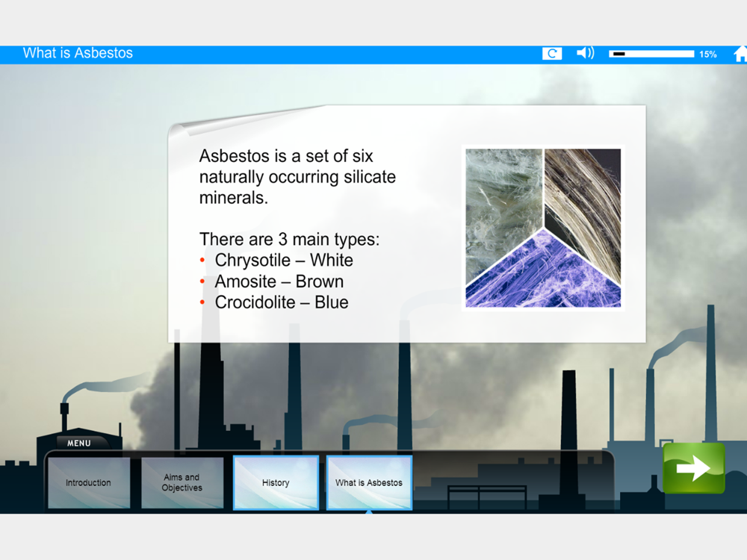Click the 'What is Asbestos' header title

[x=78, y=53]
